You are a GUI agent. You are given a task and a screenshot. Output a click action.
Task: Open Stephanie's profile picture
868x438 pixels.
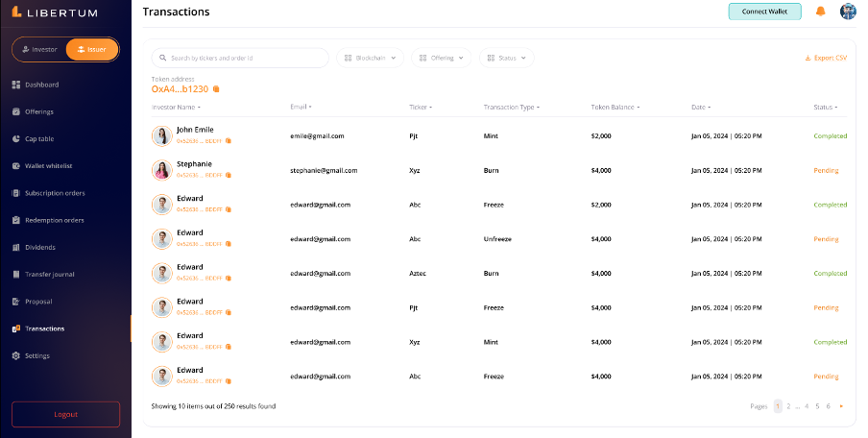click(161, 170)
